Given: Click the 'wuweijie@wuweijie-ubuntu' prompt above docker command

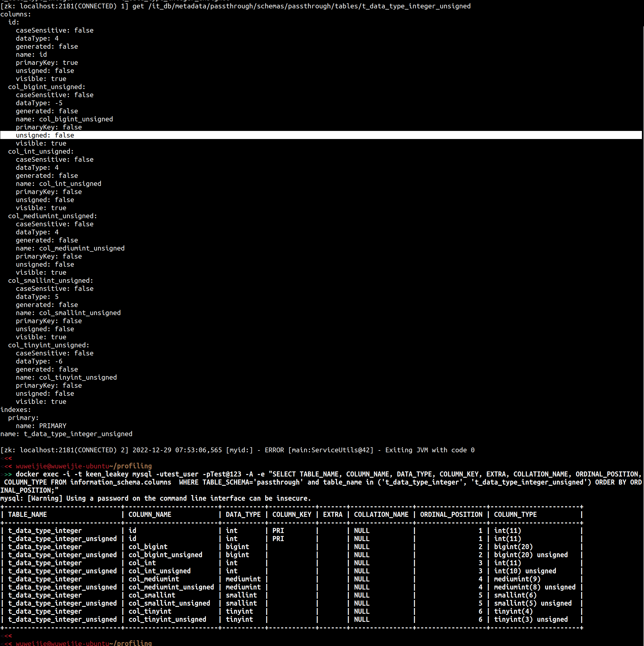Looking at the screenshot, I should coord(63,466).
